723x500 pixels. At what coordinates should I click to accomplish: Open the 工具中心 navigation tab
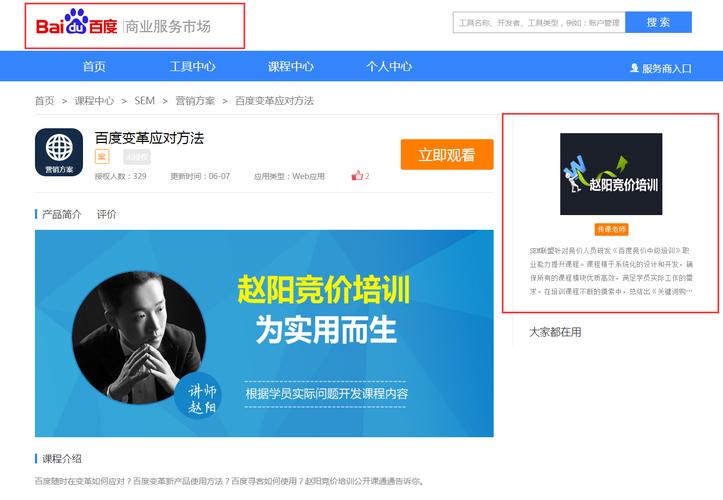click(x=192, y=66)
